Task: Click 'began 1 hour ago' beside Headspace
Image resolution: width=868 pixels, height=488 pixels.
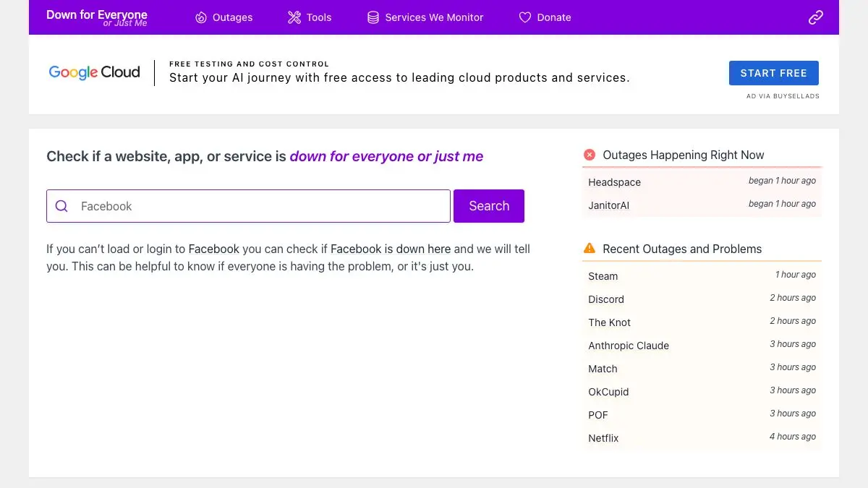Action: pos(782,181)
